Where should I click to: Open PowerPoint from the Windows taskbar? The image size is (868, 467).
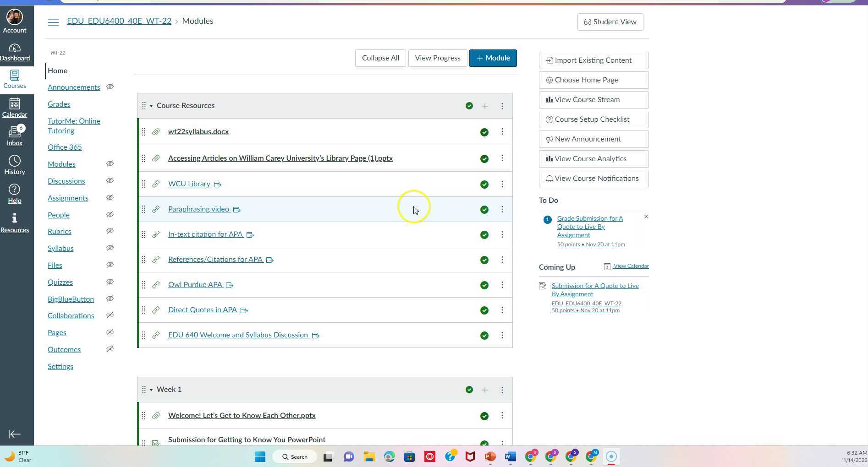[490, 456]
